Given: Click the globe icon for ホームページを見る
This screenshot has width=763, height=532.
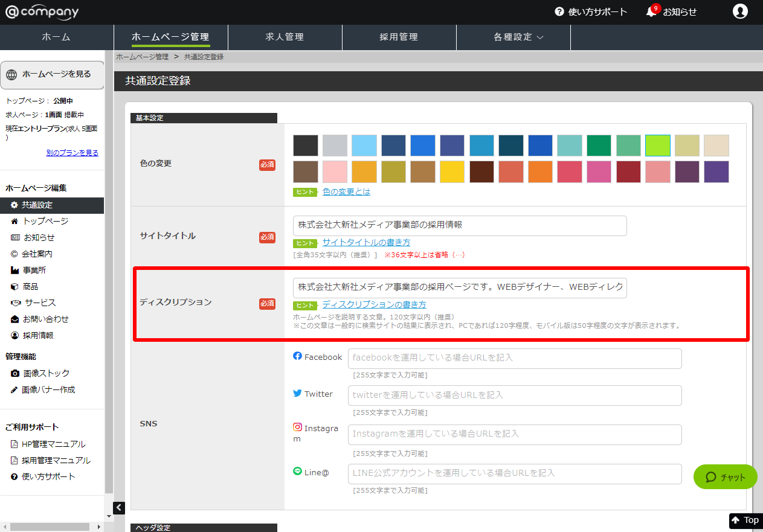Looking at the screenshot, I should coord(11,74).
